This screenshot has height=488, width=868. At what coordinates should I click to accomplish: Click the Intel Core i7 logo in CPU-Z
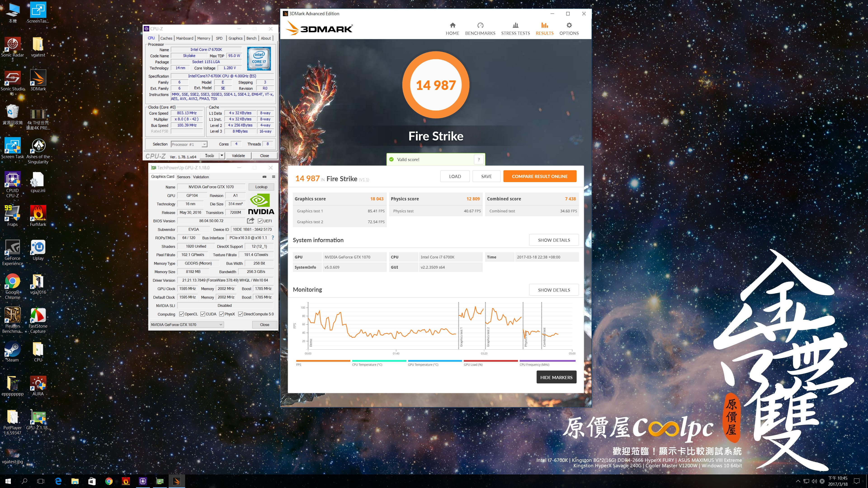tap(259, 58)
